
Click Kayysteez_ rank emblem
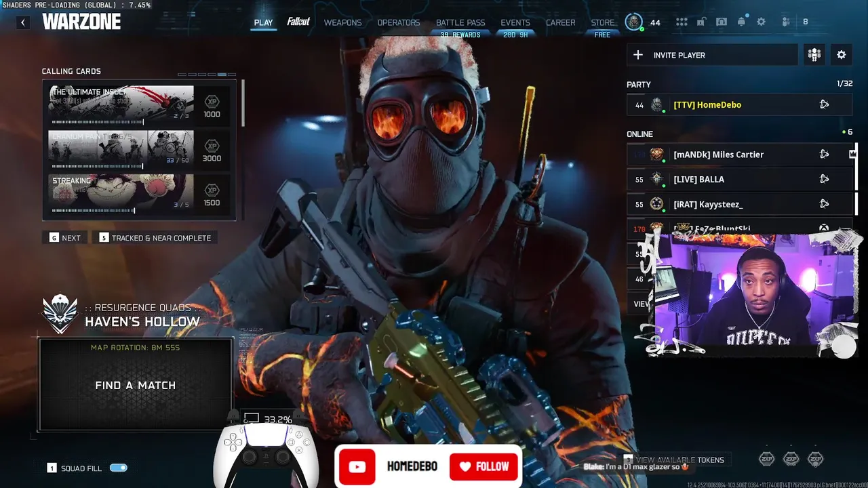tap(656, 204)
